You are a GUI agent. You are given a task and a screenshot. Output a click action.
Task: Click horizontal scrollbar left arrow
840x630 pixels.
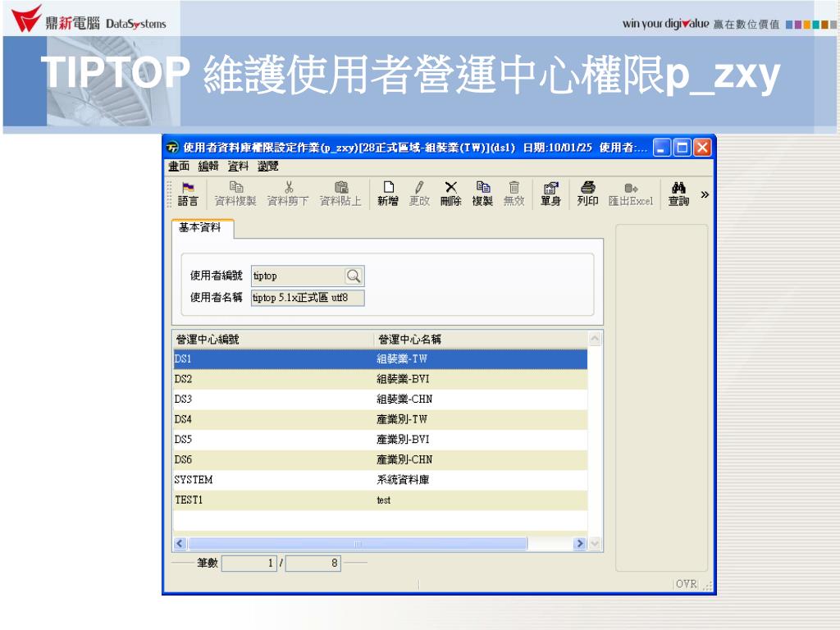tap(180, 544)
